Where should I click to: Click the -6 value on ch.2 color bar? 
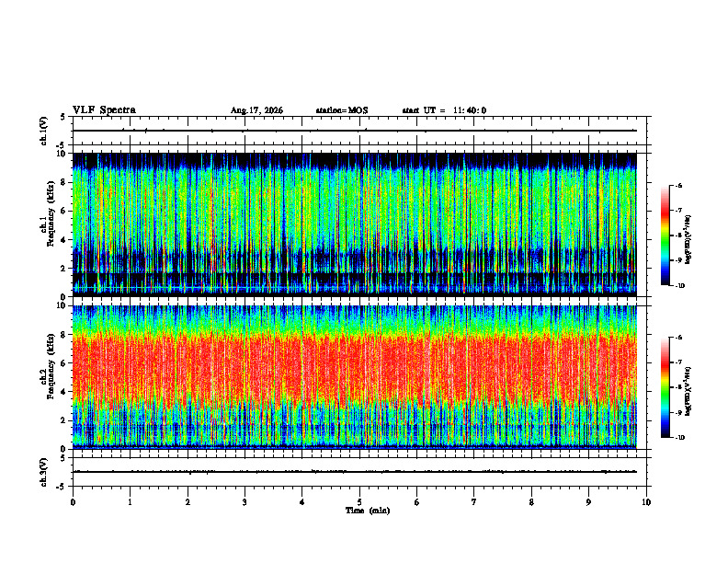pos(679,338)
